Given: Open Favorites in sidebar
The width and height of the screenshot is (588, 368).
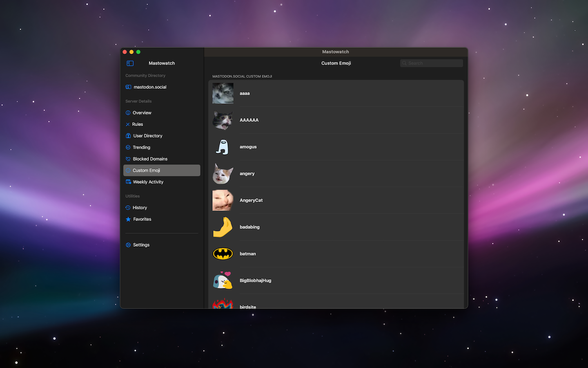Looking at the screenshot, I should click(162, 219).
